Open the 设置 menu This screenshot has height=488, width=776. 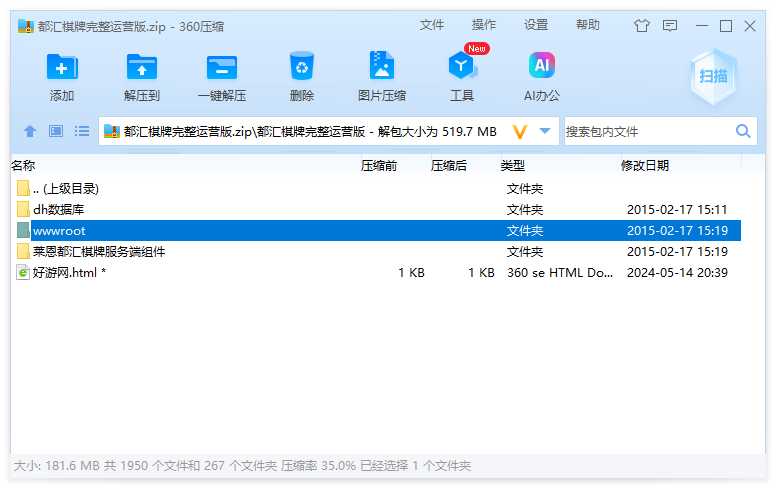tap(536, 25)
